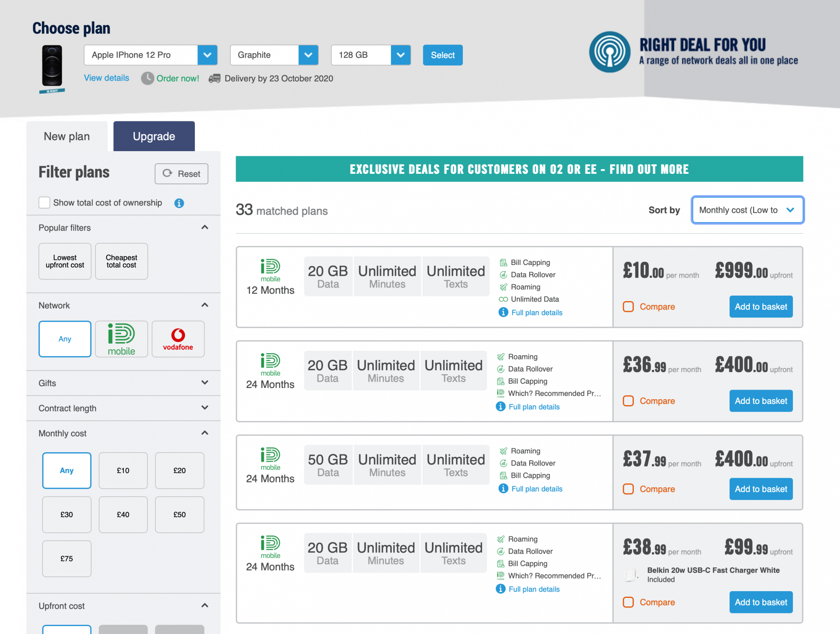
Task: Select the Any network option
Action: tap(65, 339)
